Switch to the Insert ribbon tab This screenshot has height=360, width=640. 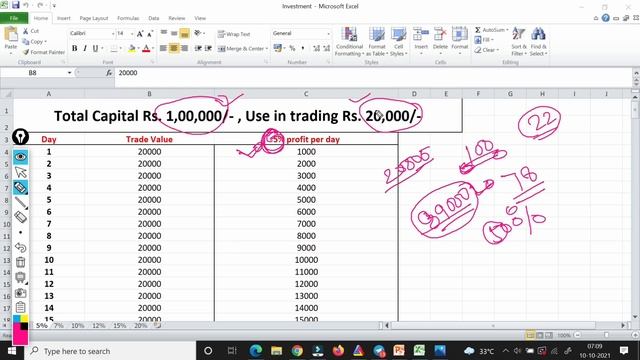(x=63, y=18)
